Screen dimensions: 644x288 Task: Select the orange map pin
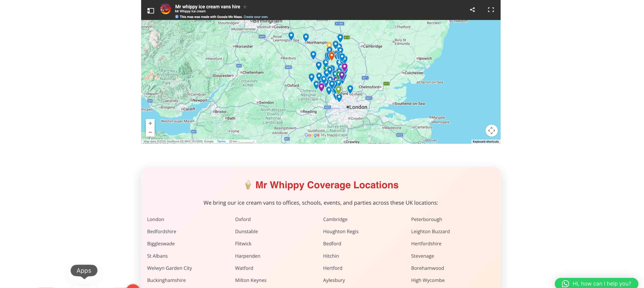tap(331, 55)
